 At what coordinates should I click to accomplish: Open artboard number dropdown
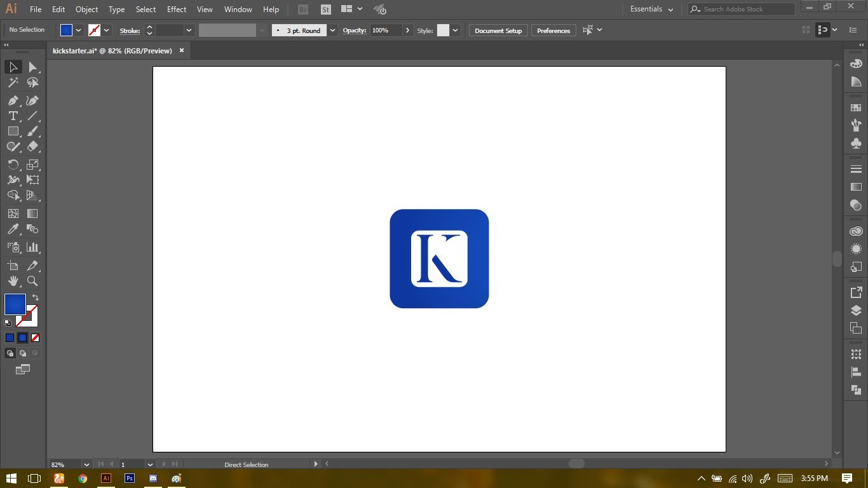pyautogui.click(x=150, y=464)
